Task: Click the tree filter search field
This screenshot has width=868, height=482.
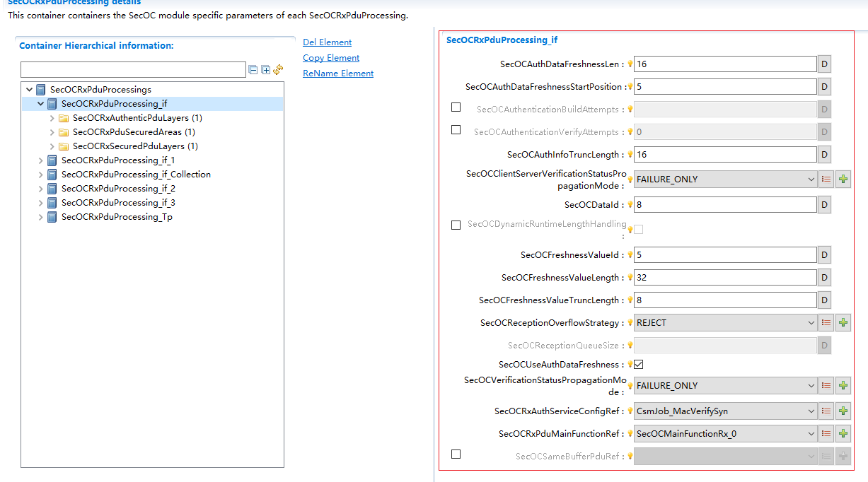Action: tap(132, 70)
